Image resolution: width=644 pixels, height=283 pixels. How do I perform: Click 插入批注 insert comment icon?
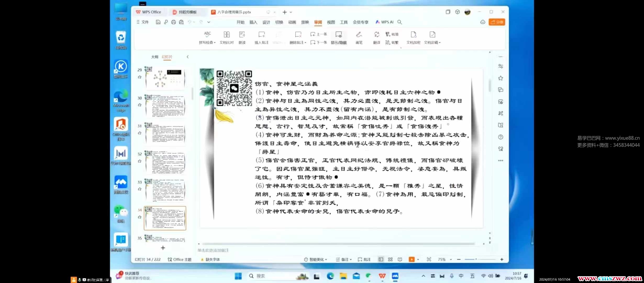(x=262, y=35)
